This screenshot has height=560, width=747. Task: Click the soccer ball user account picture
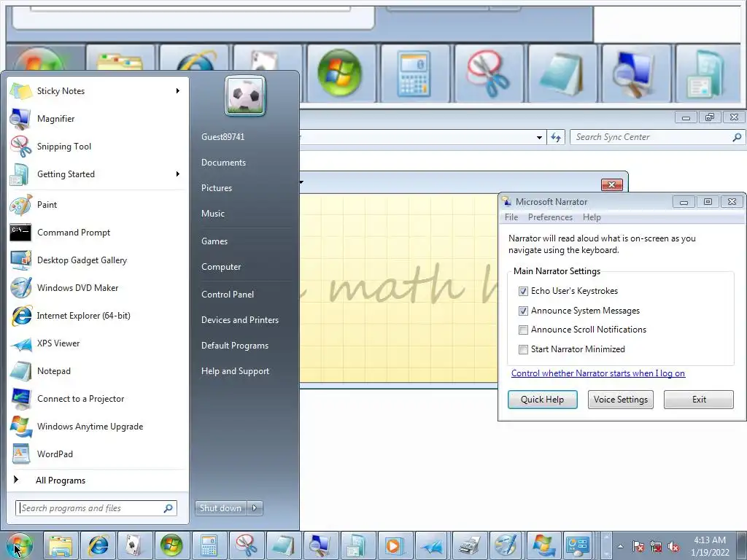[245, 97]
